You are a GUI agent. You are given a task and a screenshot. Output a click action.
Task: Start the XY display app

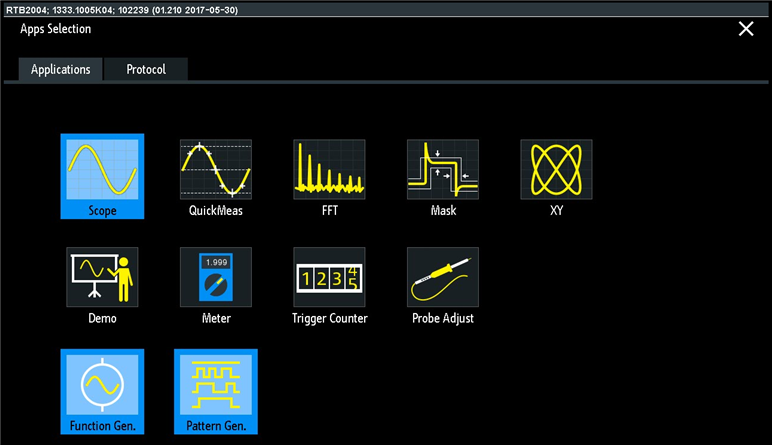556,176
